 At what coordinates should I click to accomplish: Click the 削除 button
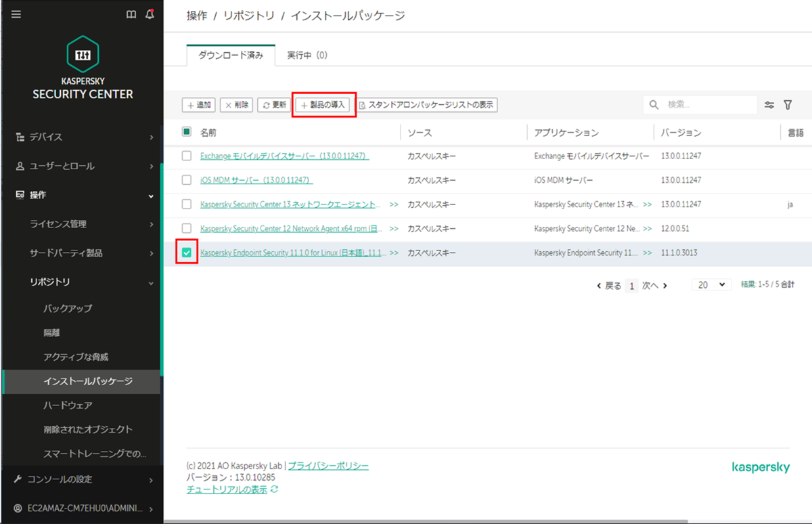coord(237,105)
